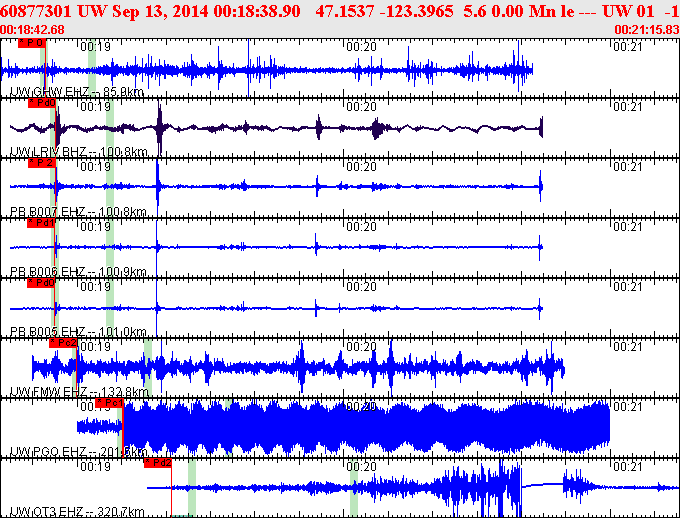Click the station label PB B007 EHZ -- 100.8km
Viewport: 680px width, 518px height.
78,212
